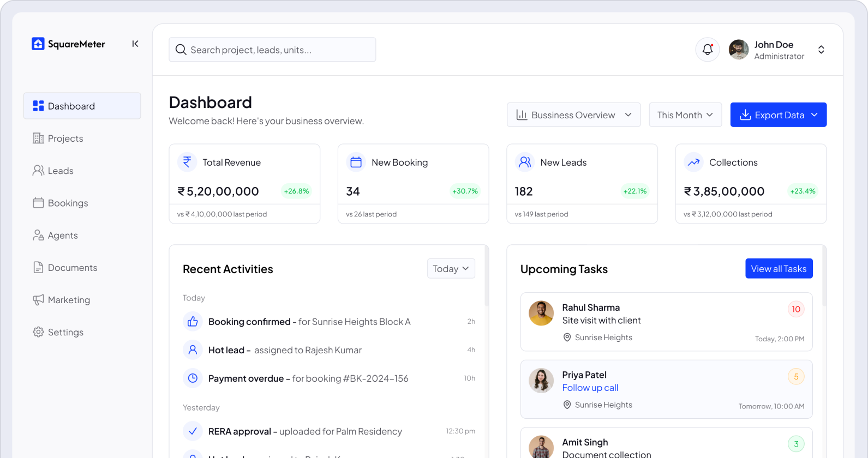The image size is (868, 458).
Task: Expand the John Doe account switcher
Action: (821, 50)
